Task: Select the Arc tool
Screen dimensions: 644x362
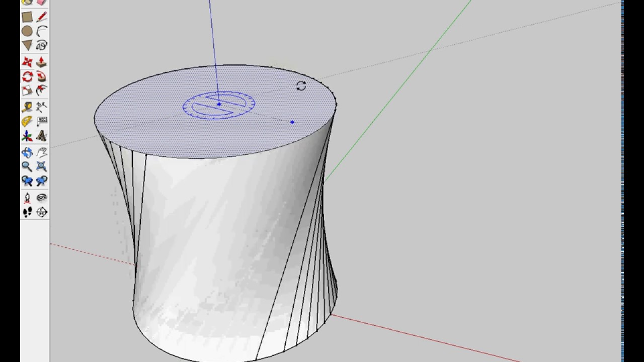Action: point(42,31)
